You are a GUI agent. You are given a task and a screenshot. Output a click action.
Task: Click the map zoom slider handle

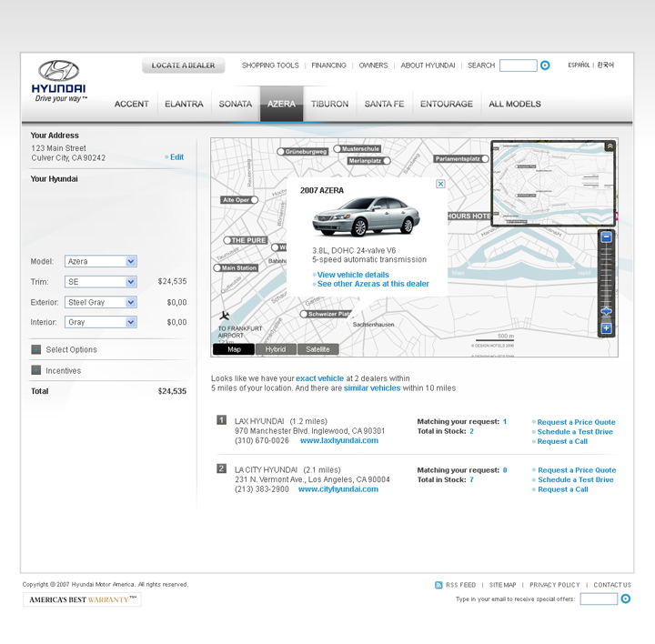606,312
